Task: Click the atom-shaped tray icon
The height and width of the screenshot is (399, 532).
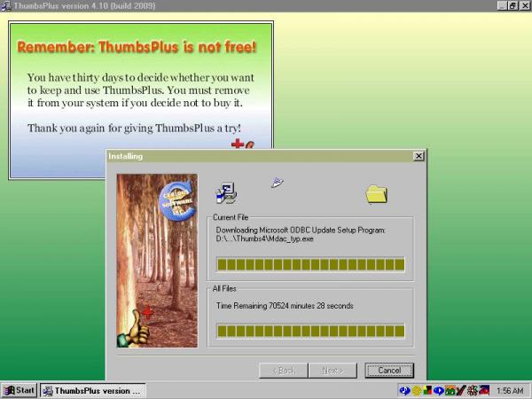Action: (x=473, y=391)
